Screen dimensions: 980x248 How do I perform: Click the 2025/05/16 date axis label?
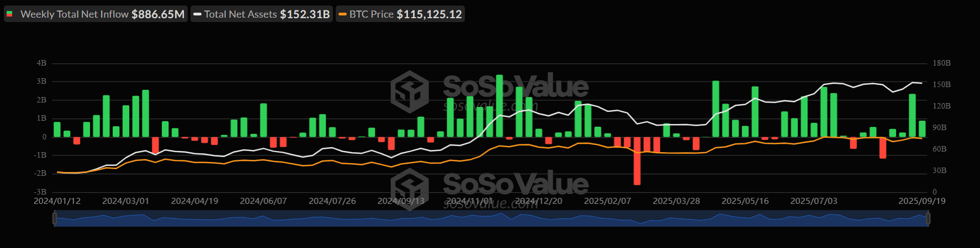point(745,201)
